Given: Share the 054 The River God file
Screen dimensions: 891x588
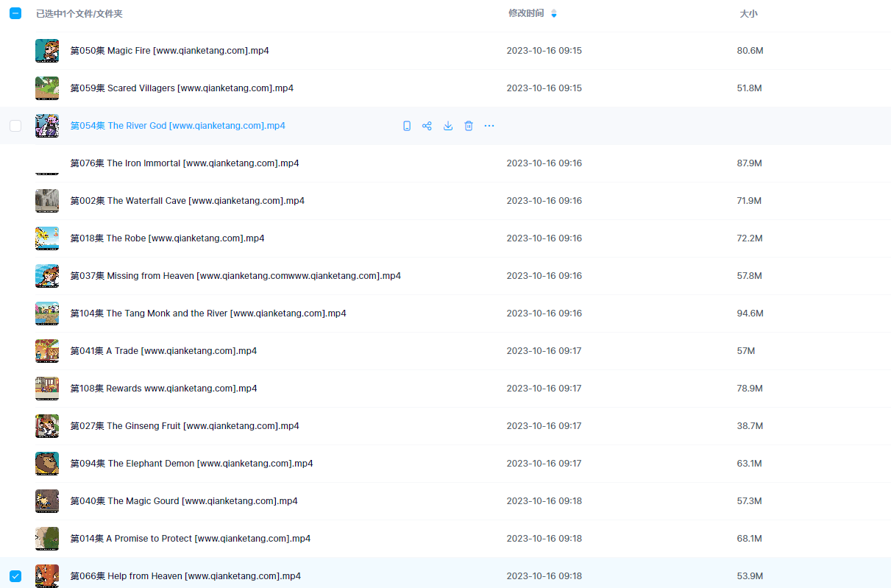Looking at the screenshot, I should pyautogui.click(x=427, y=126).
